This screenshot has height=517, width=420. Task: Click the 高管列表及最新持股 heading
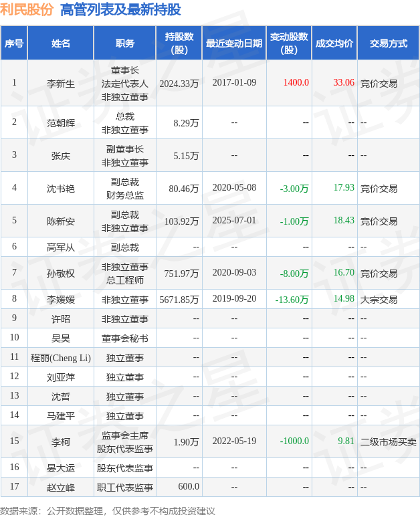click(x=120, y=9)
